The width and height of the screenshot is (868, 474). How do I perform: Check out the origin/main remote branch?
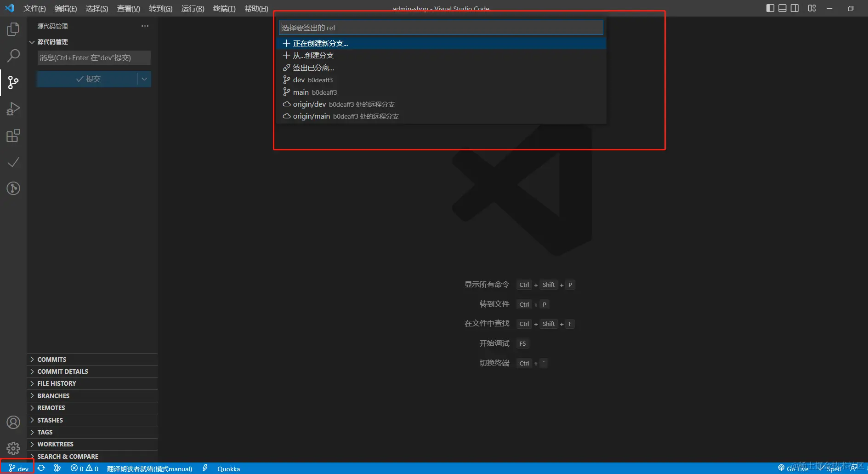pos(441,116)
